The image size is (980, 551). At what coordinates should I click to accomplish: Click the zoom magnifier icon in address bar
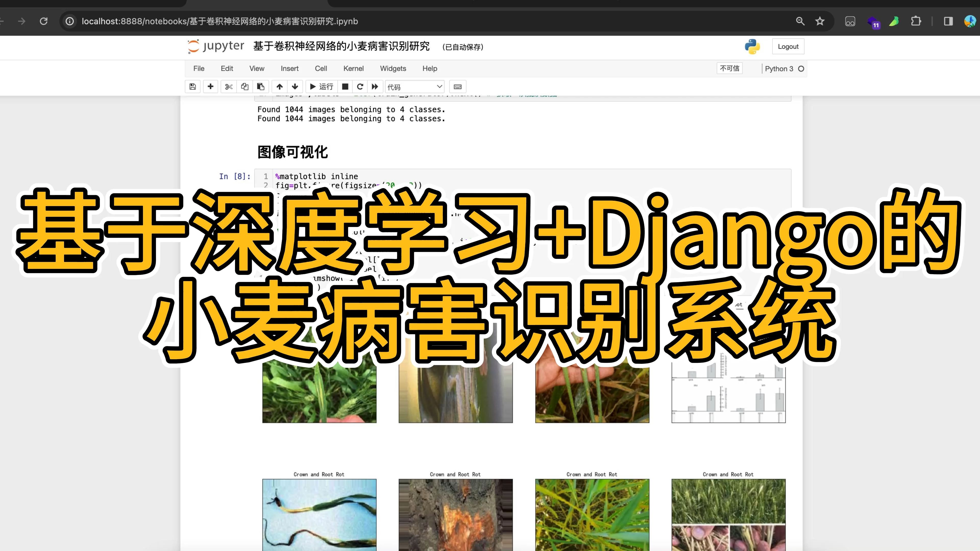800,21
